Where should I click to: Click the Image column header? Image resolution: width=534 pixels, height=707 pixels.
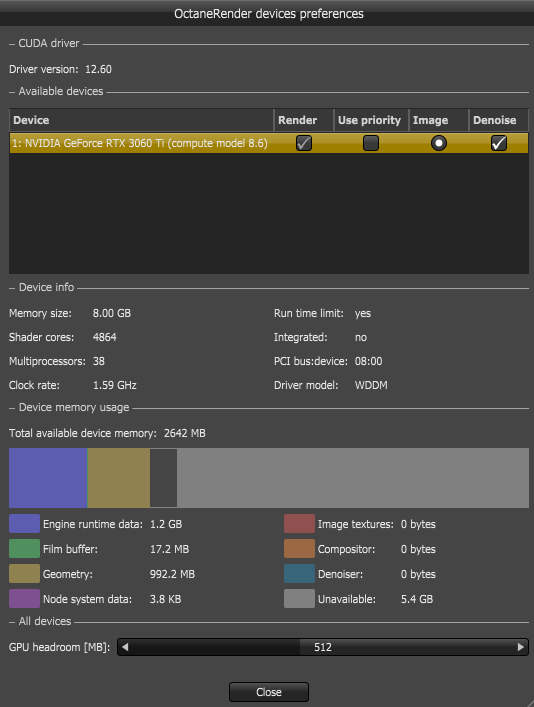point(438,120)
